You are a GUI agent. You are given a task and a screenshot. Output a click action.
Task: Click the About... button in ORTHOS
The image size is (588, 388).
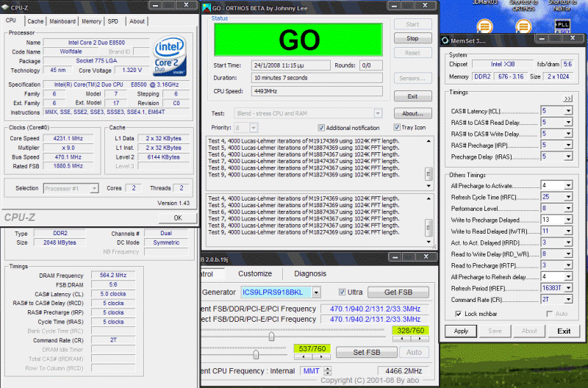(412, 113)
